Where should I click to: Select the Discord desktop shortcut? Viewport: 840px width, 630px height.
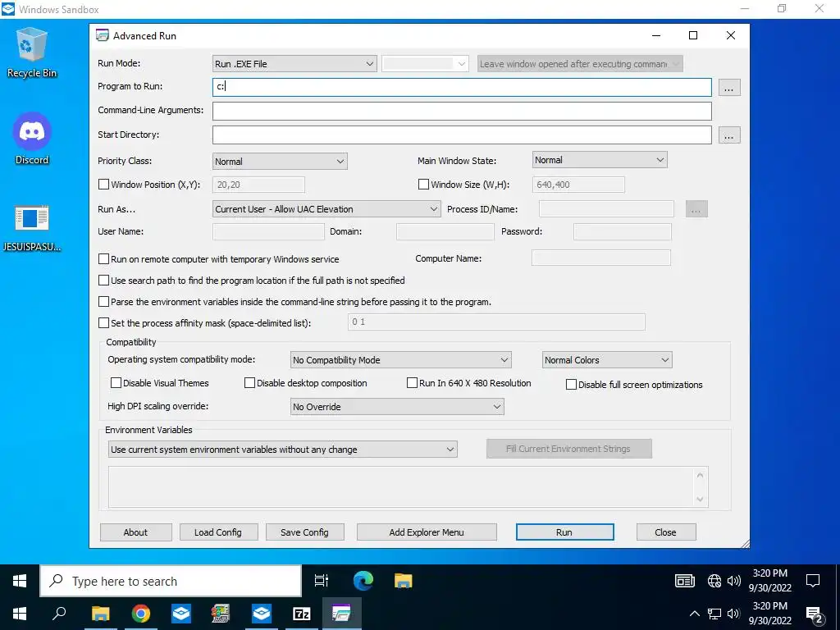(x=32, y=138)
